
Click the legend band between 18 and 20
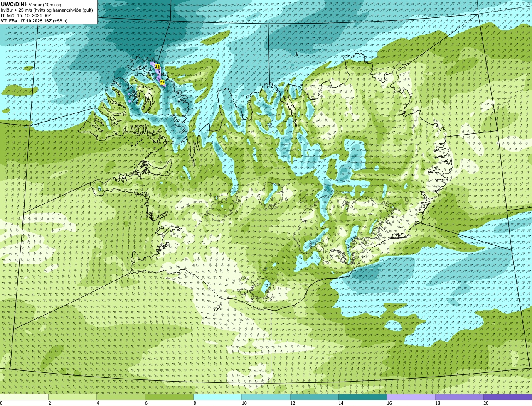pyautogui.click(x=459, y=397)
